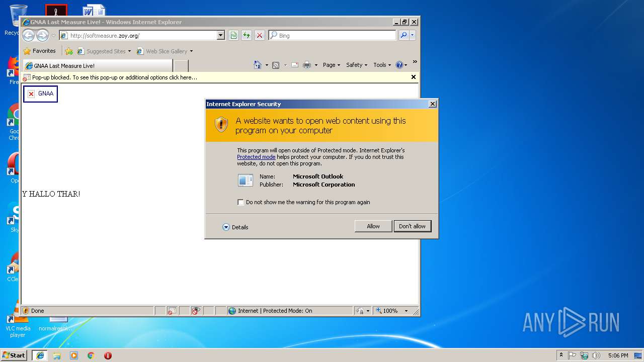
Task: Show hidden tray icons arrow
Action: pos(561,355)
